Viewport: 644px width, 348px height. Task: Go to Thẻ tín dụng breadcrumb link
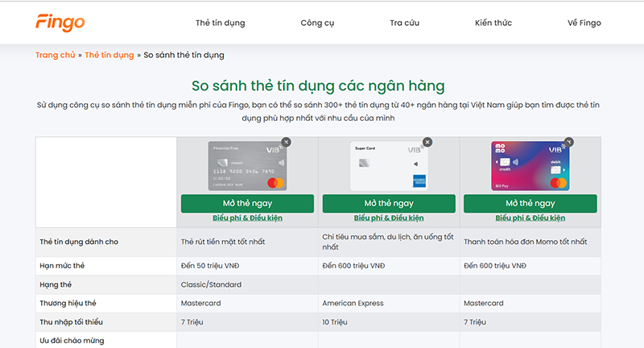[109, 55]
